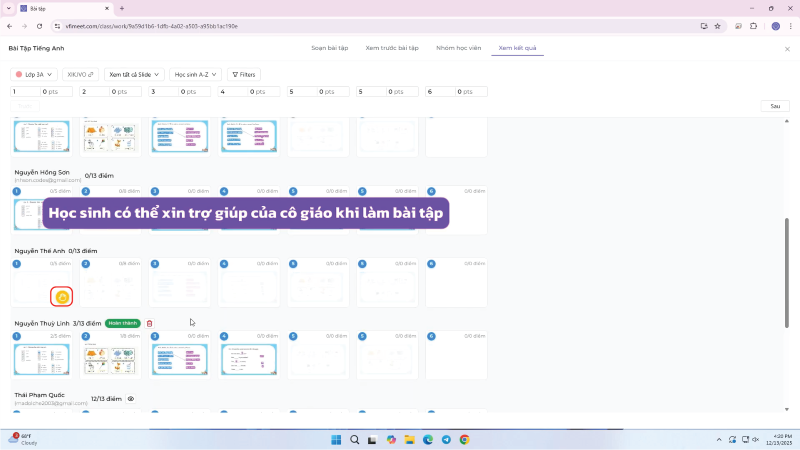800x450 pixels.
Task: Click the Hoàn thành status badge
Action: click(x=123, y=323)
